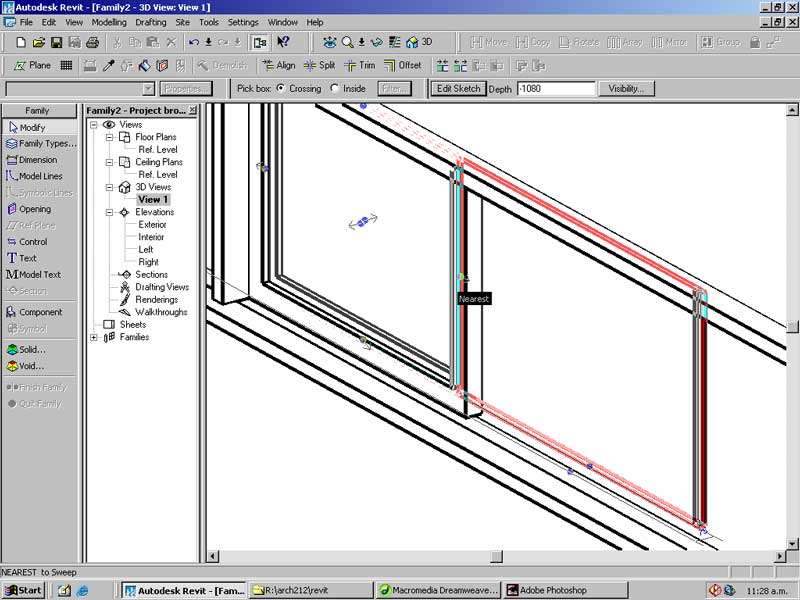
Task: Collapse the Views tree node
Action: coord(94,124)
